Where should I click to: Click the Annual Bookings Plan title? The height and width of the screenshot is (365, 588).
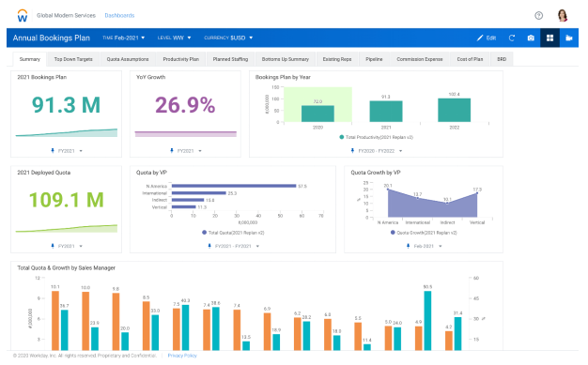tap(52, 38)
